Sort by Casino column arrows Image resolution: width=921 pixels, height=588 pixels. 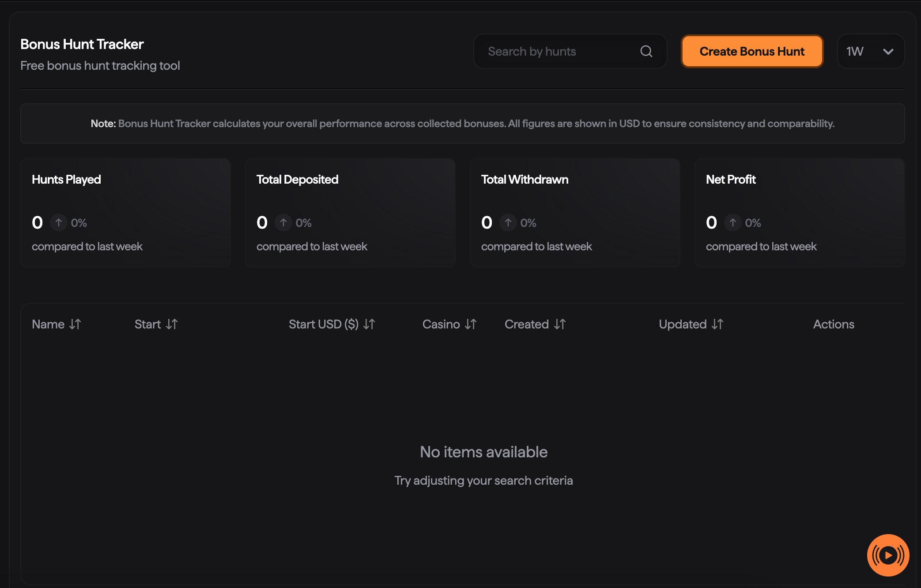click(471, 324)
